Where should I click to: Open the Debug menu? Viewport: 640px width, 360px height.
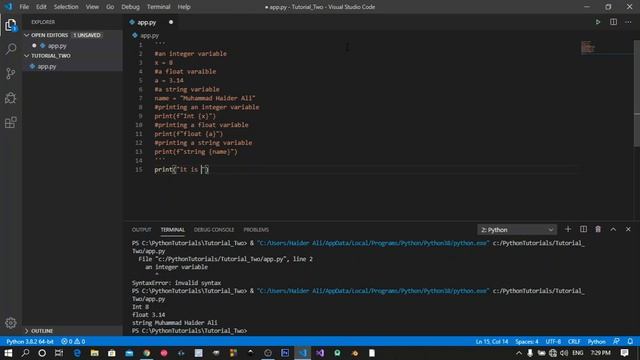130,7
